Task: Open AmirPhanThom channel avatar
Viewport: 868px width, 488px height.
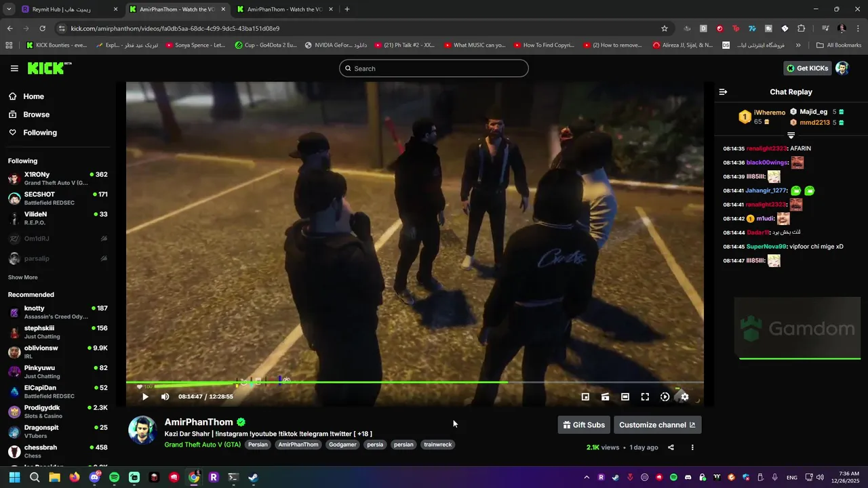Action: (x=143, y=430)
